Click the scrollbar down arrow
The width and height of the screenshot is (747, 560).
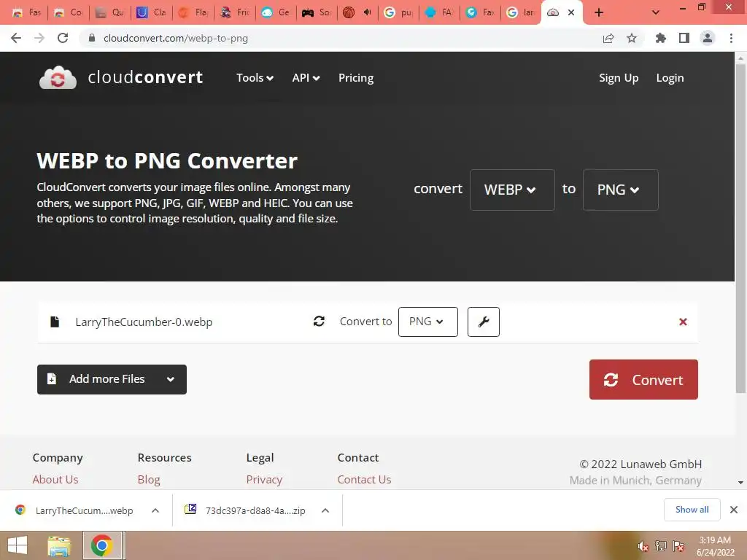(x=740, y=482)
